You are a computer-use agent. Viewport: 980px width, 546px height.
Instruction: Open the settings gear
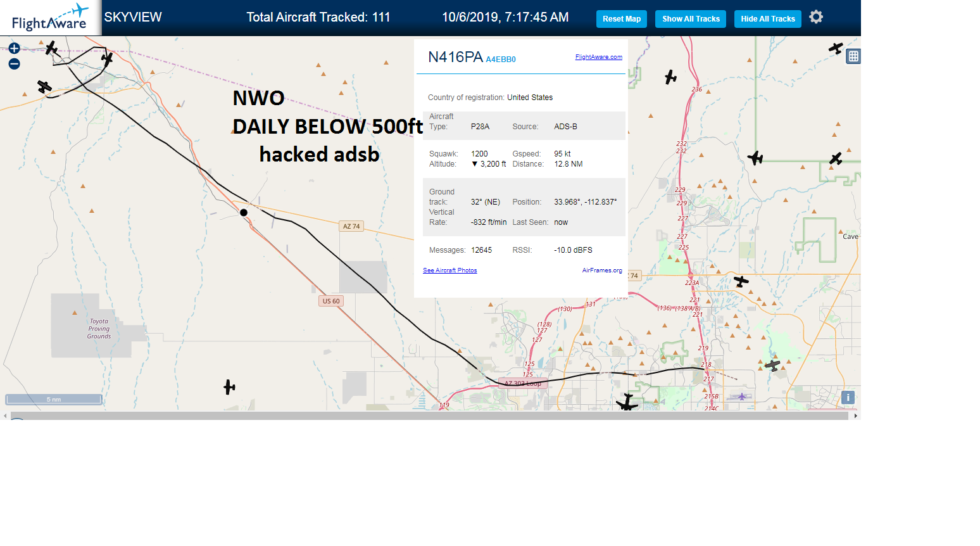point(816,17)
